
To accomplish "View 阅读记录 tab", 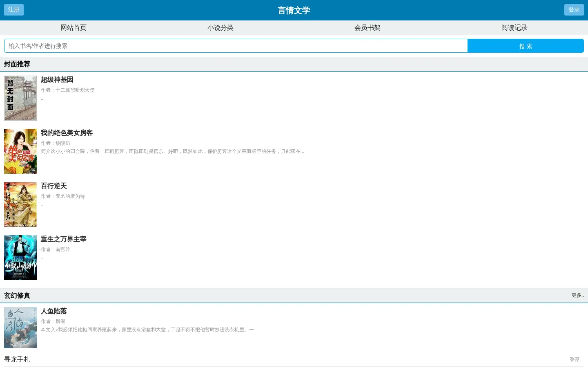I will pos(514,28).
